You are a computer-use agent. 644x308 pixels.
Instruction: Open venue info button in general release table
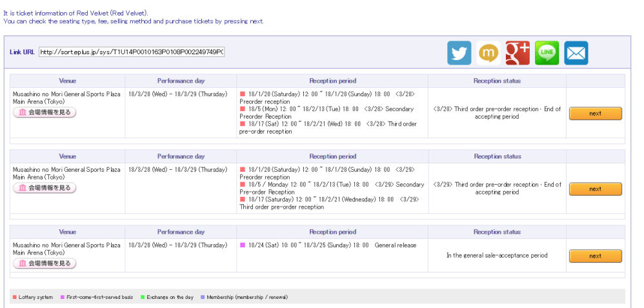tap(45, 263)
